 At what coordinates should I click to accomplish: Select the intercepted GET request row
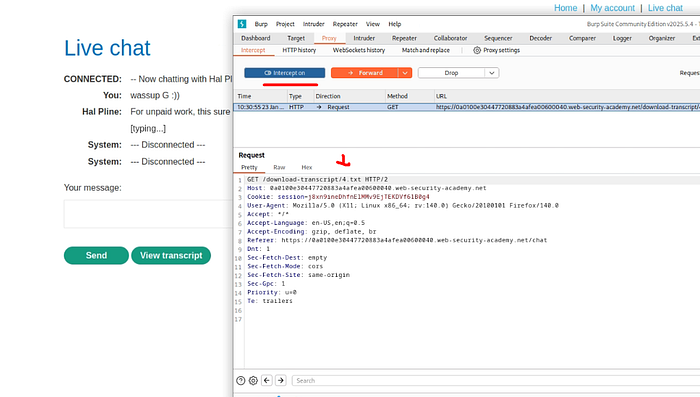[467, 107]
